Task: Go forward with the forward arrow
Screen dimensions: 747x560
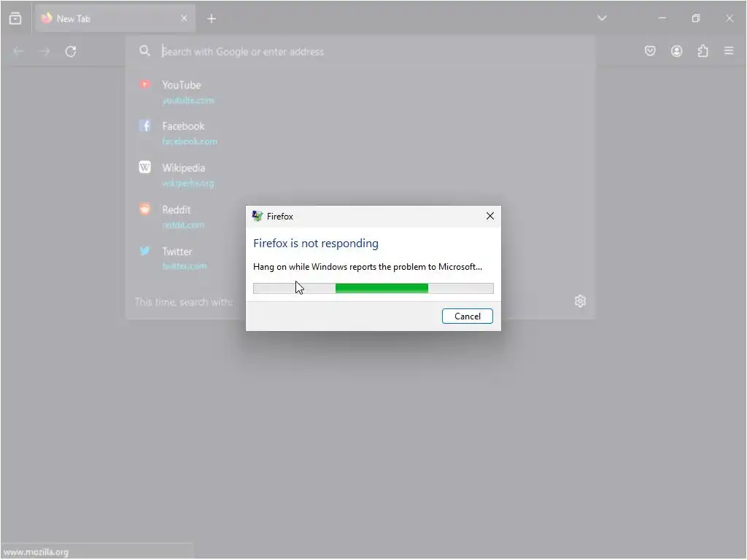Action: pos(44,51)
